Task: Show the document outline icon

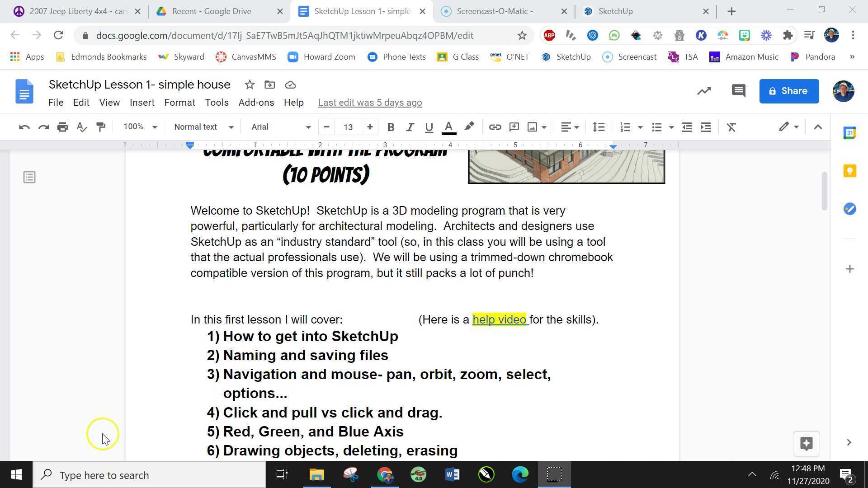Action: coord(29,177)
